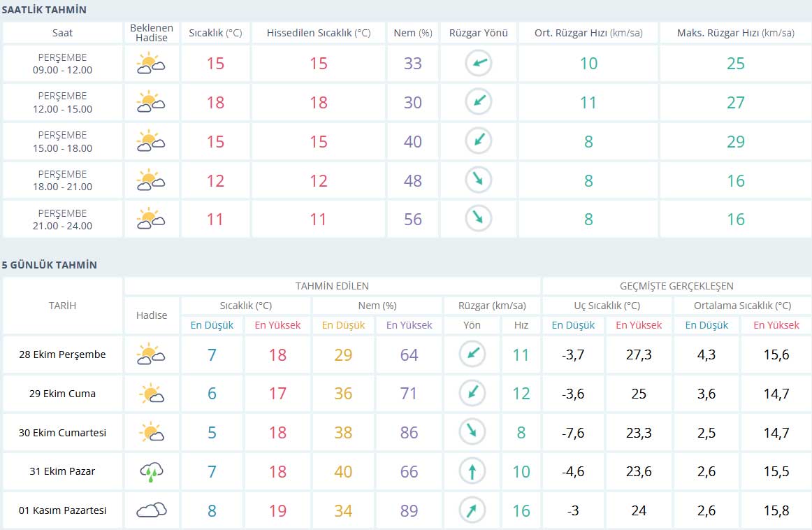Click the wind arrow for 28 Ekim Perşembe

472,354
